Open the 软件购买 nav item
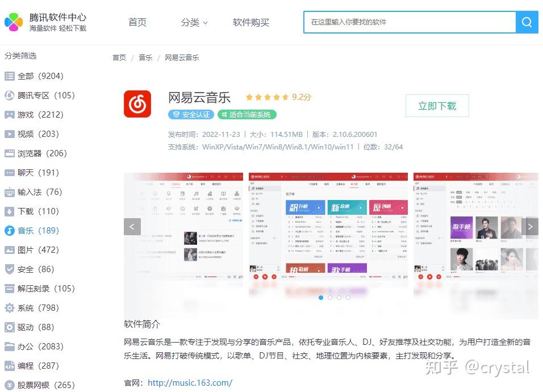This screenshot has width=543, height=392. (250, 23)
